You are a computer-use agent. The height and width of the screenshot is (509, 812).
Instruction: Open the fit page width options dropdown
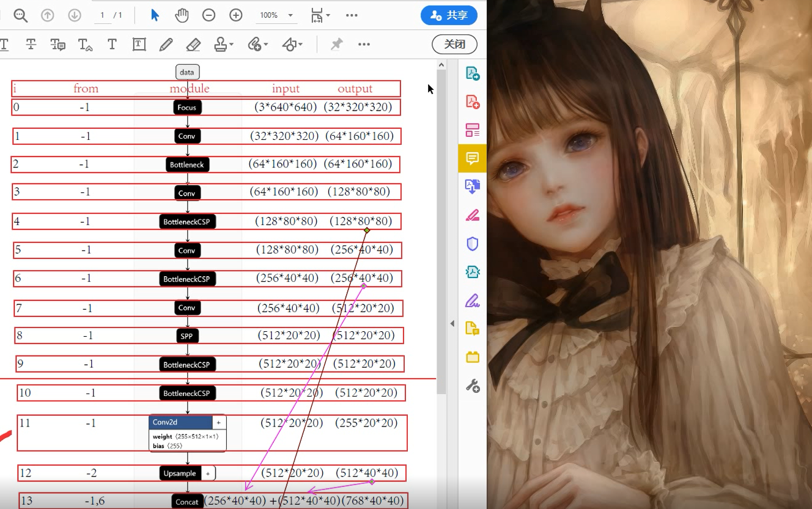pos(320,15)
